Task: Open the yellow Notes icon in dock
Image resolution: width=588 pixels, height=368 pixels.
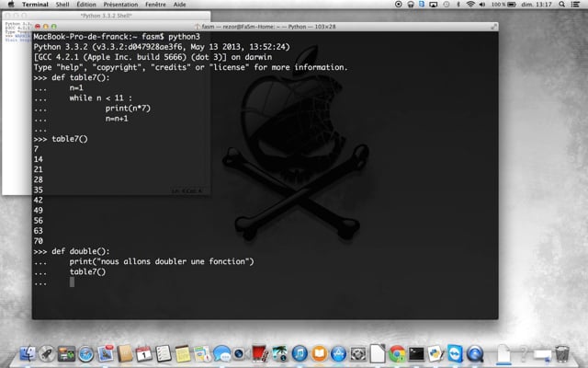Action: (x=183, y=353)
